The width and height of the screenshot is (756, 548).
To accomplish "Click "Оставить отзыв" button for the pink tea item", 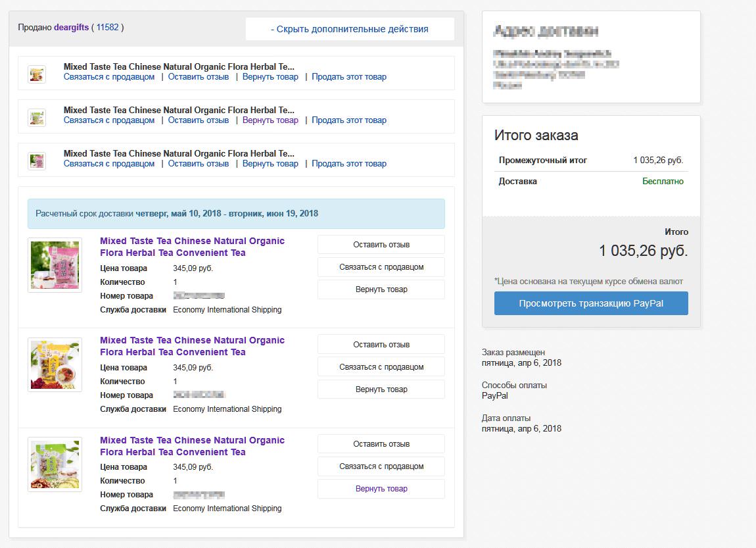I will [x=381, y=245].
